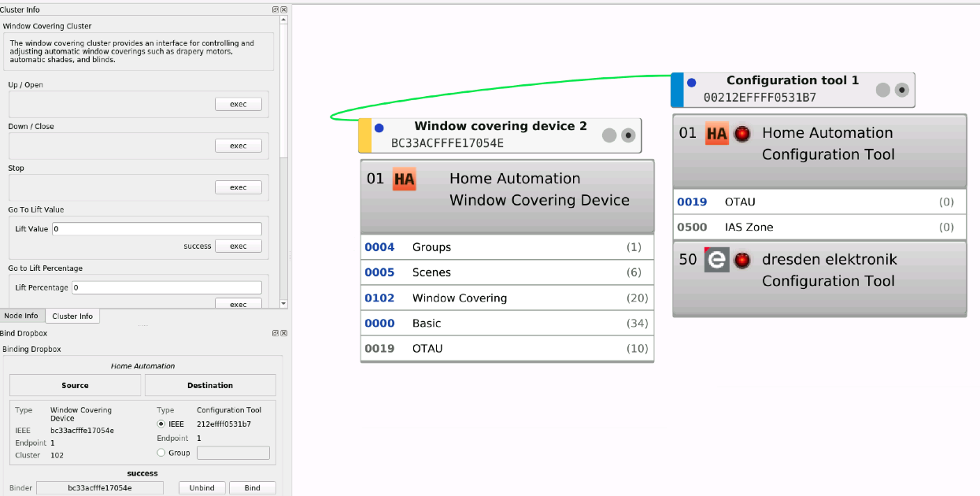The width and height of the screenshot is (980, 496).
Task: Click the float panel icon on Bind Dropbox titlebar
Action: click(x=275, y=333)
